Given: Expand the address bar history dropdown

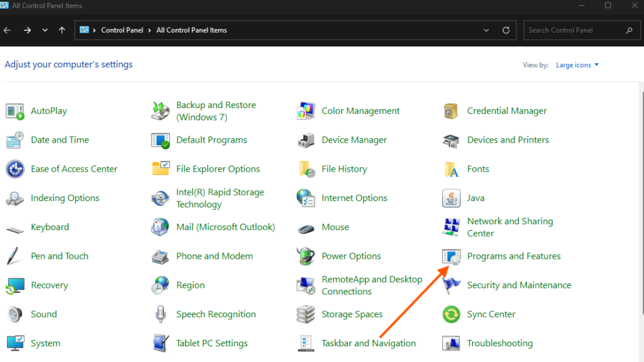Looking at the screenshot, I should [x=486, y=30].
